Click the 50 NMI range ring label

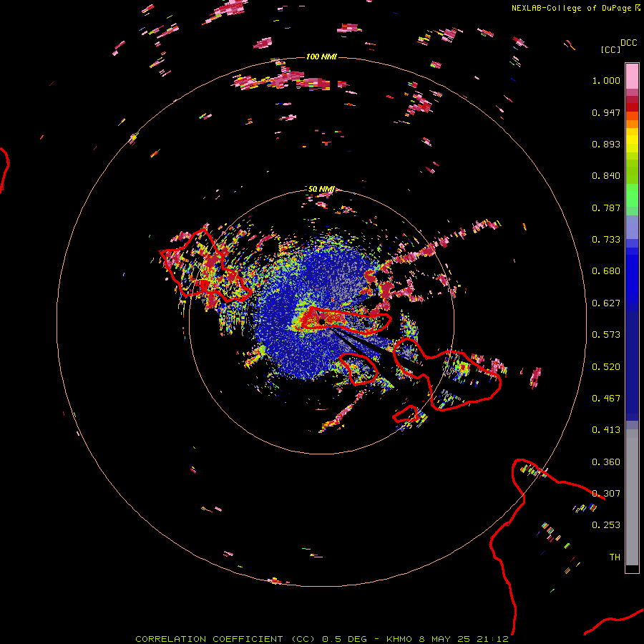pyautogui.click(x=321, y=189)
